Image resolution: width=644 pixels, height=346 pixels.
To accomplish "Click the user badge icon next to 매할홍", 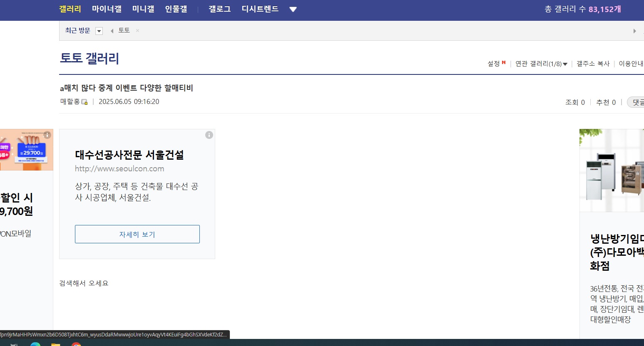I will point(85,102).
